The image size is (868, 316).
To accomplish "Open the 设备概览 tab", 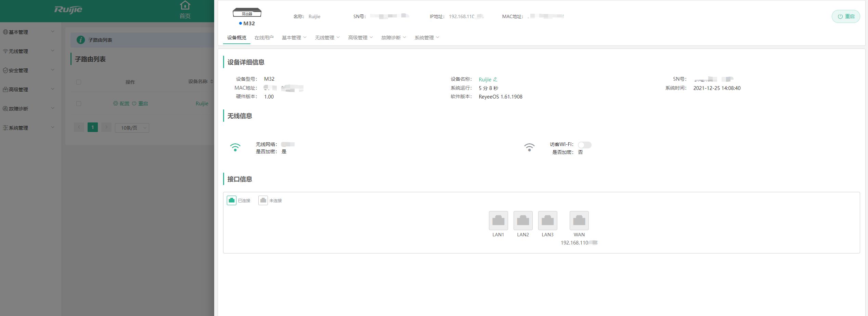I will point(237,38).
